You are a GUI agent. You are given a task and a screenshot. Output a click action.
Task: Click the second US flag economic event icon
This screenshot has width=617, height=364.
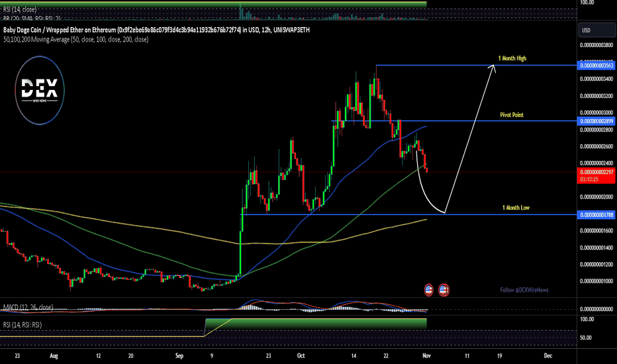pyautogui.click(x=444, y=290)
